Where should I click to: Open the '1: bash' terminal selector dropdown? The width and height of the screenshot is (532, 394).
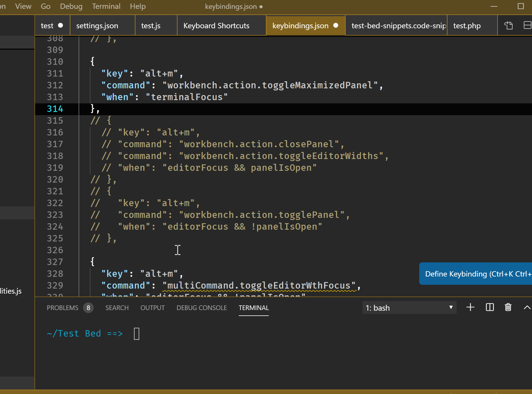point(409,308)
